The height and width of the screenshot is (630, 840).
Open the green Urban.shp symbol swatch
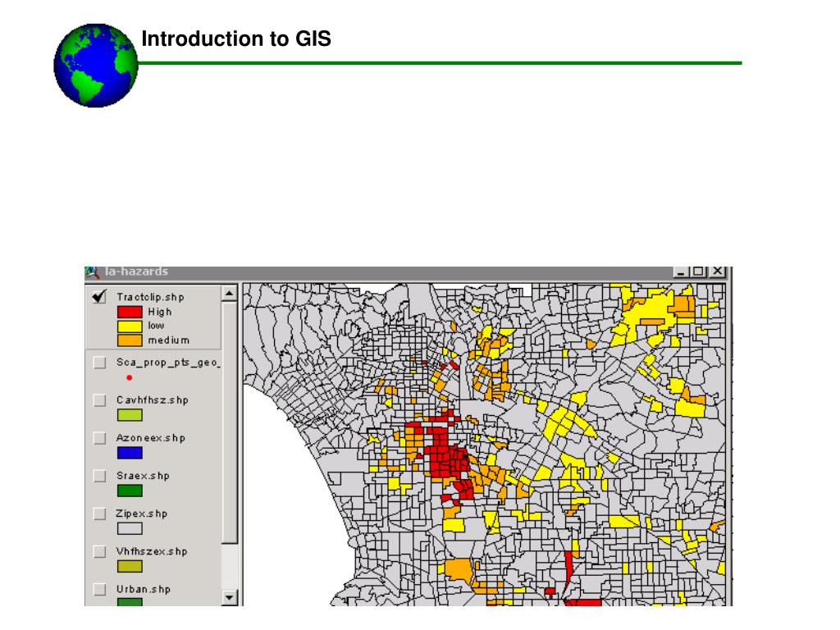coord(130,602)
